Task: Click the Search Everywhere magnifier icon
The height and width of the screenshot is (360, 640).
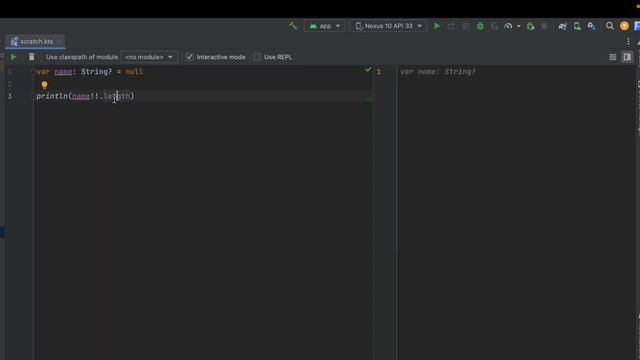Action: (609, 26)
